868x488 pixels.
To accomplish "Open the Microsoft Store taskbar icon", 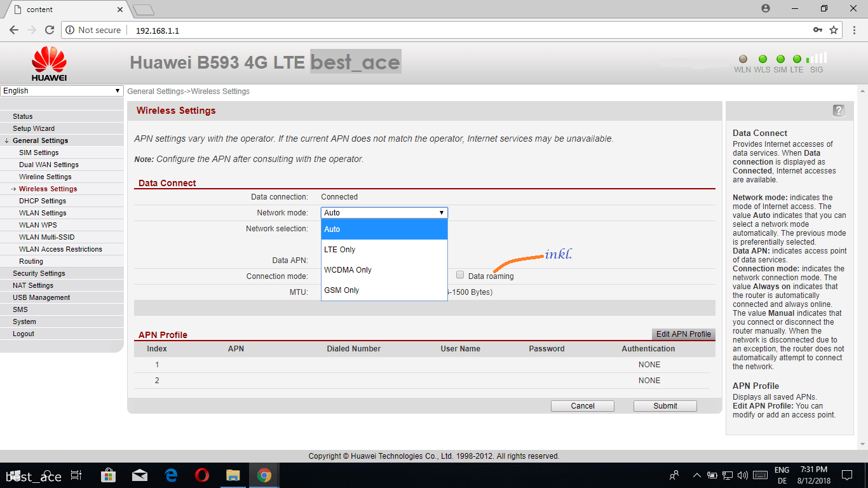I will coord(108,475).
